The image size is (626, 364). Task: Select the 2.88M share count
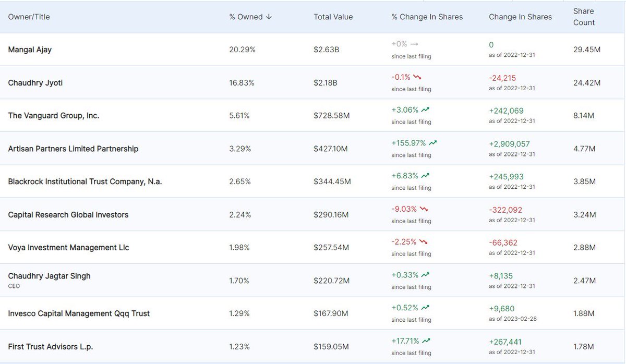(x=584, y=247)
